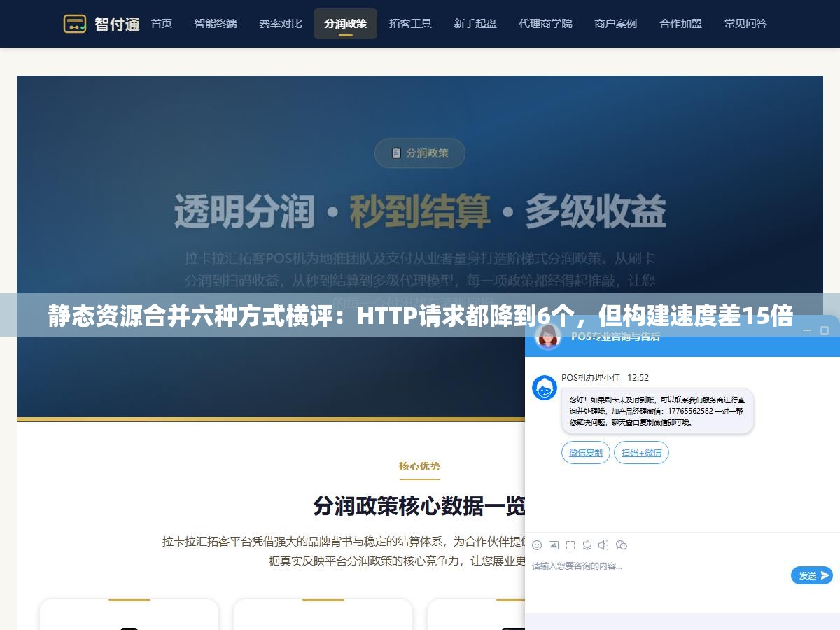Image resolution: width=840 pixels, height=630 pixels.
Task: Click the 多级收益 headline text
Action: (596, 211)
